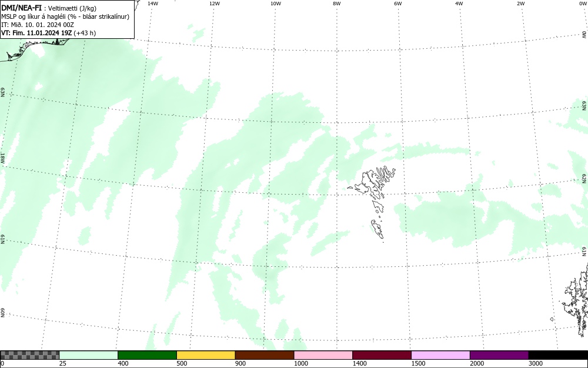588x368 pixels.
Task: Click the 1400–1500 dark maroon legend swatch
Action: click(382, 355)
